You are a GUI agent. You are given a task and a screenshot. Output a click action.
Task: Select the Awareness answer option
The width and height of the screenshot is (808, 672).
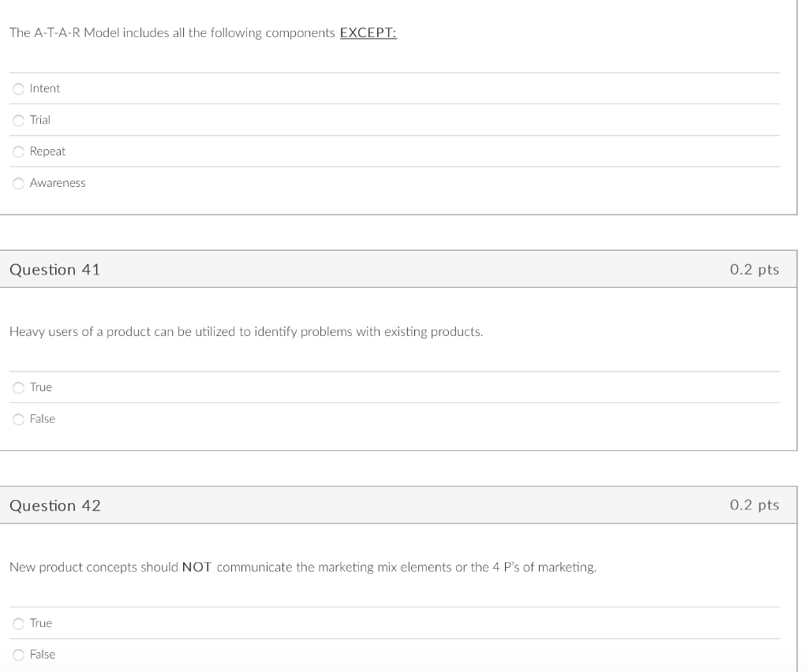click(17, 183)
